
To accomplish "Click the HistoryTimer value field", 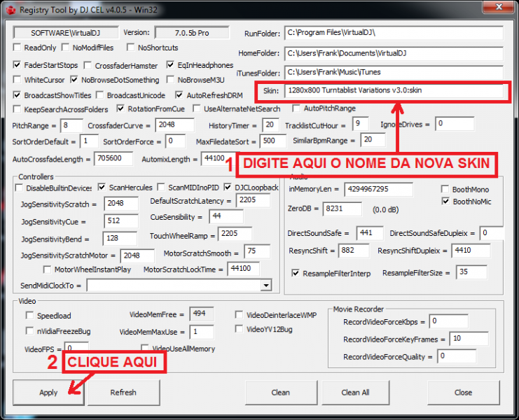I will pyautogui.click(x=270, y=125).
